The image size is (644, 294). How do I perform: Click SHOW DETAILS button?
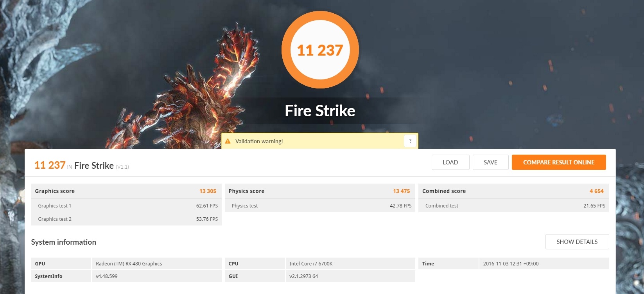point(577,242)
